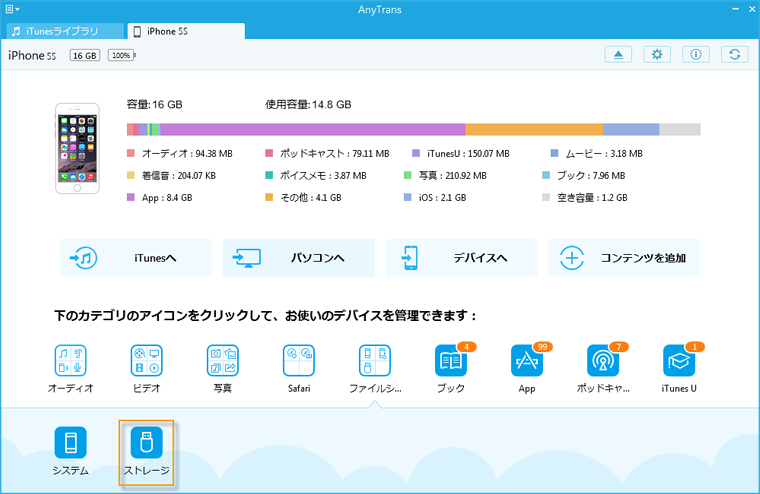Show device info with the info icon
The image size is (760, 494).
(696, 55)
